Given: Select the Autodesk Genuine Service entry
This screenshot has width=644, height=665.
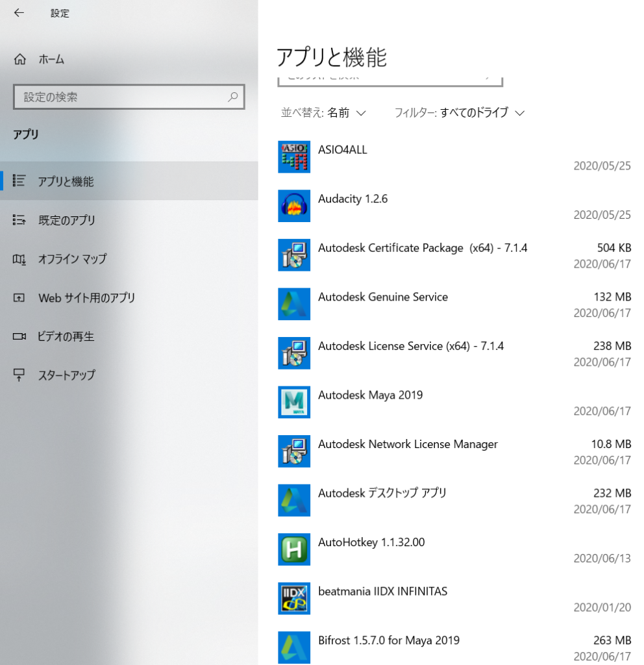Looking at the screenshot, I should [454, 304].
